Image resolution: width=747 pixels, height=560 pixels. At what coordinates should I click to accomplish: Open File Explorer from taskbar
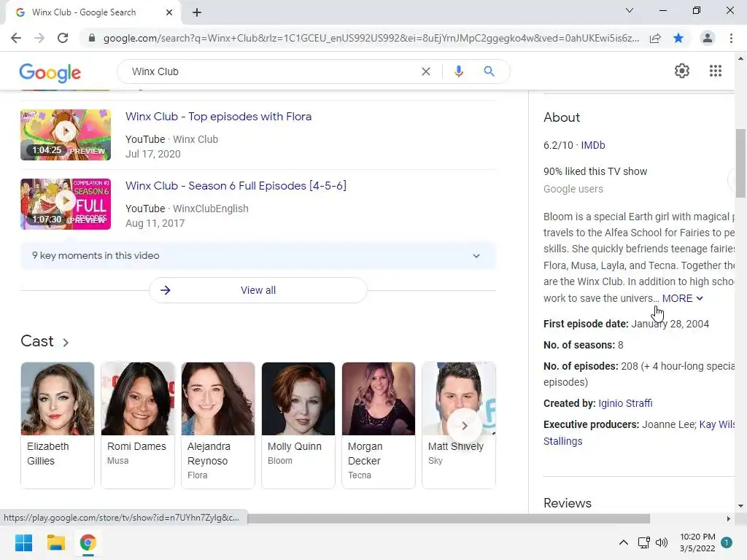click(55, 542)
